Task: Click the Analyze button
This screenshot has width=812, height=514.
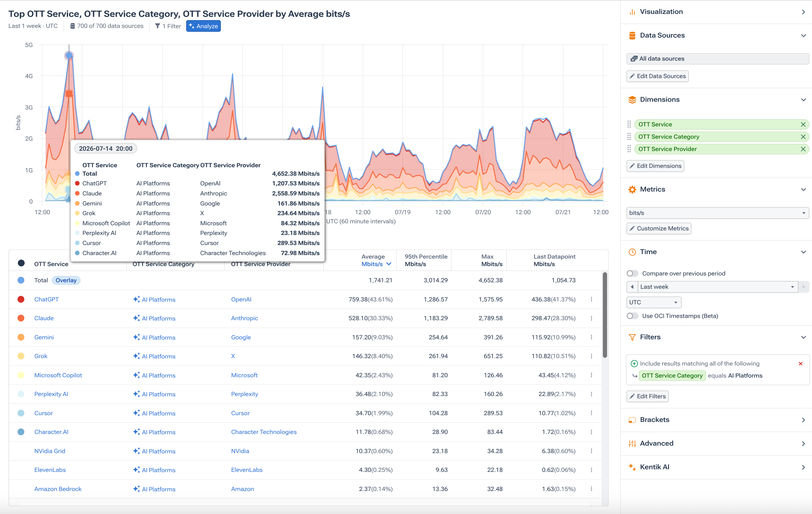Action: coord(203,26)
